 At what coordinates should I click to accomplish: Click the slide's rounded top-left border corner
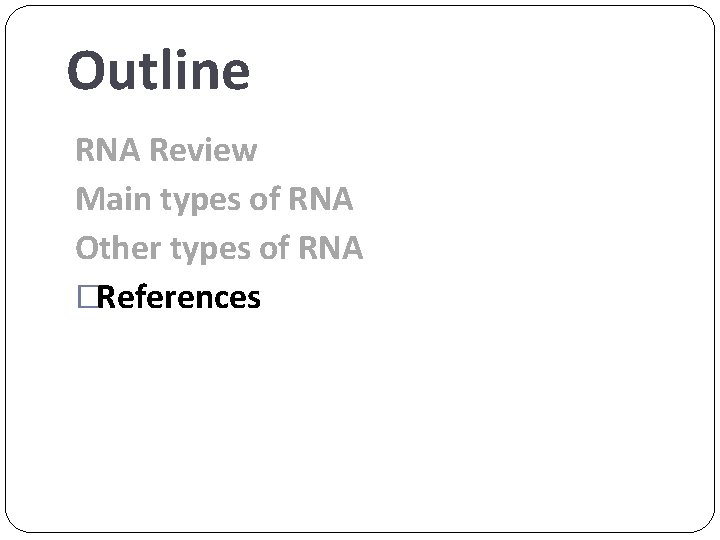pyautogui.click(x=14, y=14)
